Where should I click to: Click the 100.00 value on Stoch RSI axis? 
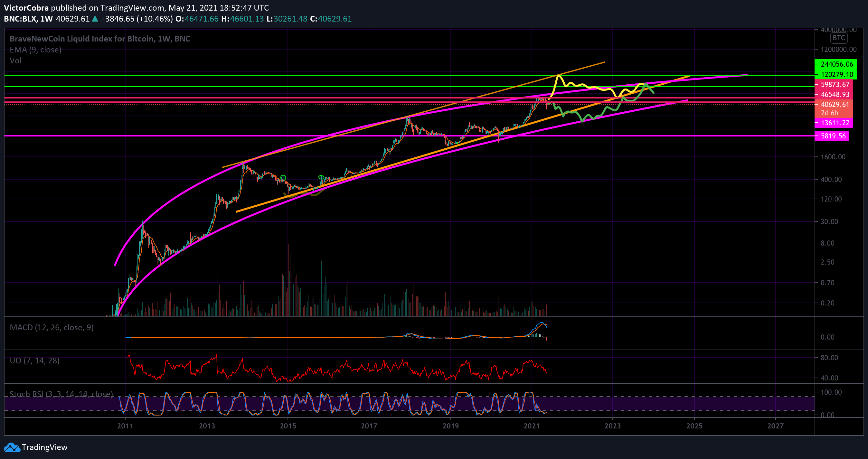(x=831, y=392)
